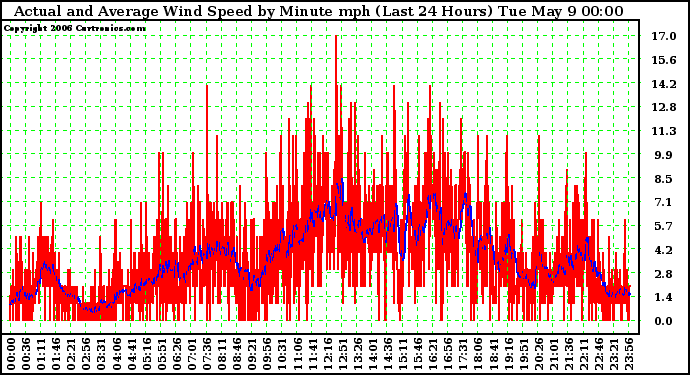The image size is (690, 375).
Task: Click the 15:46 time axis label
Action: (x=417, y=354)
